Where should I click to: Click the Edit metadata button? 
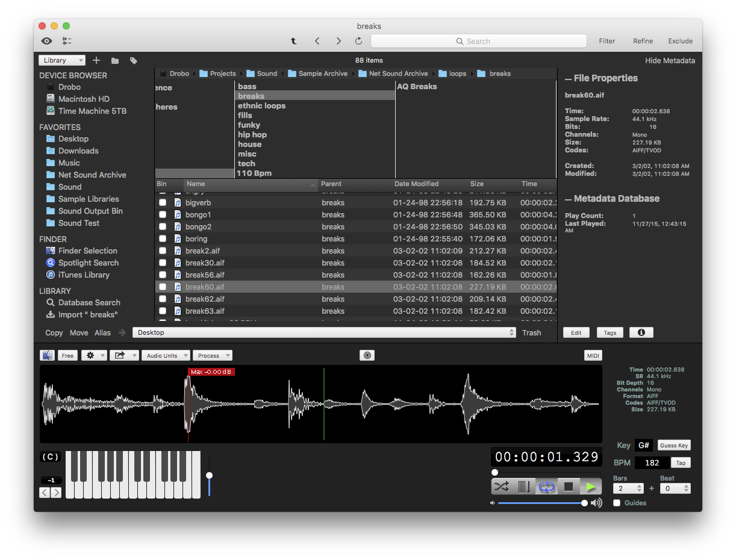pyautogui.click(x=576, y=332)
